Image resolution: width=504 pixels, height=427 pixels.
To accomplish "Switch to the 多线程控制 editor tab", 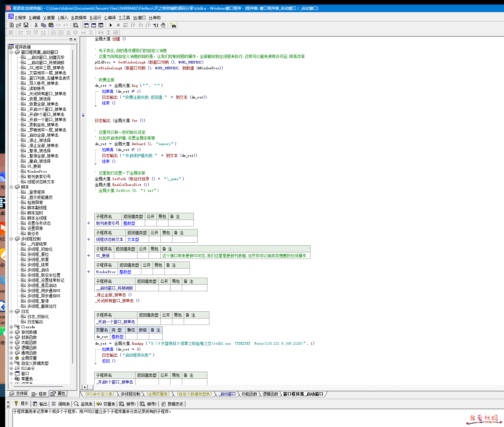I will 130,394.
